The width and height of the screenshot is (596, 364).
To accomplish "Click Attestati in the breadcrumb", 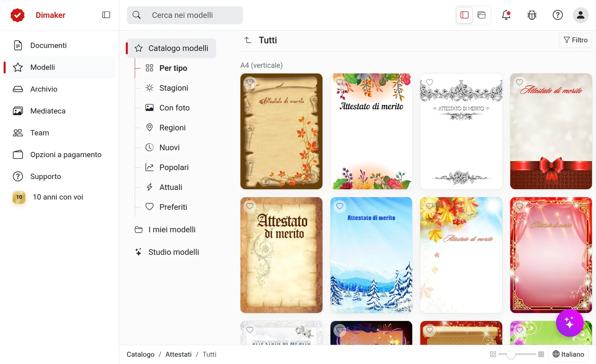I will pyautogui.click(x=178, y=354).
